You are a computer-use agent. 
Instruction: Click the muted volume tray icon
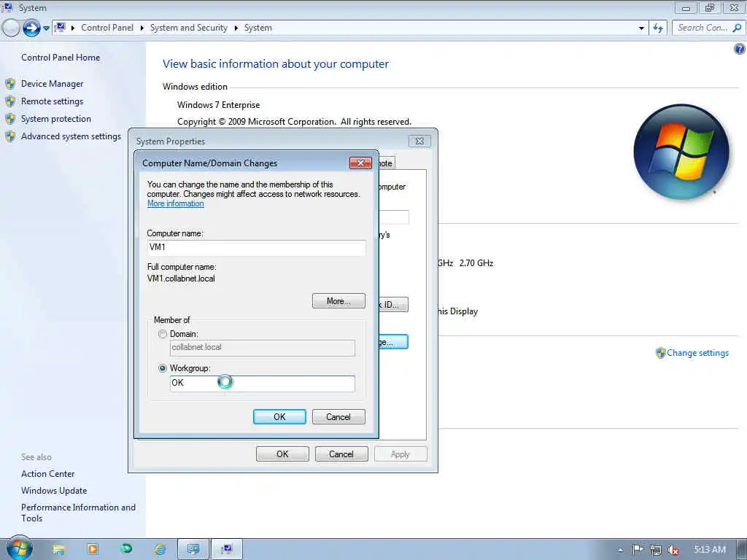tap(673, 550)
